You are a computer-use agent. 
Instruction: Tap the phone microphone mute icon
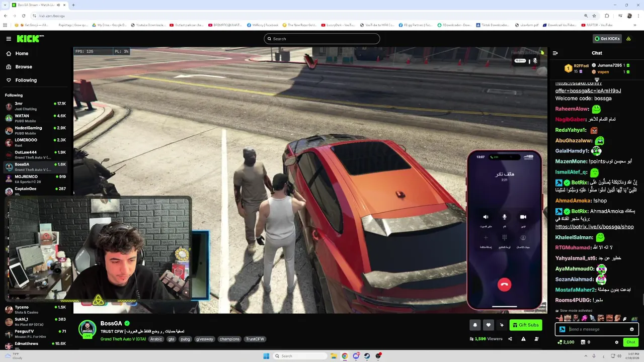point(504,217)
